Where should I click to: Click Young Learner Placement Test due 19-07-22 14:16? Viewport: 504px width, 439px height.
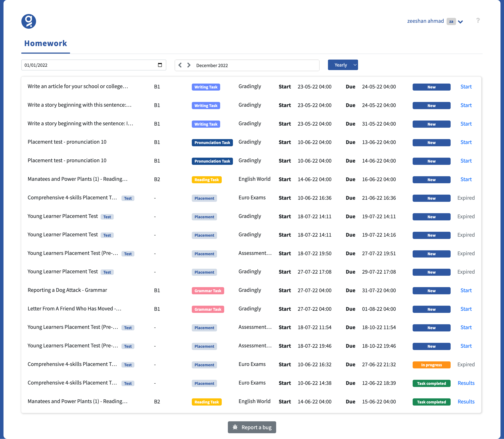click(x=63, y=235)
